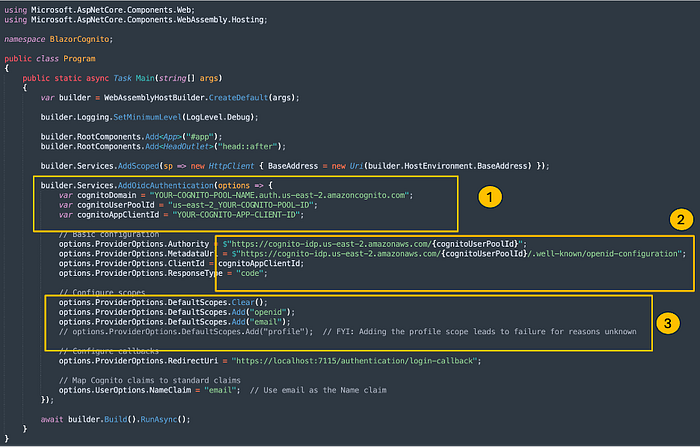This screenshot has height=447, width=700.
Task: Click the '// Map Cognito claims to standard claims' comment
Action: tap(150, 380)
